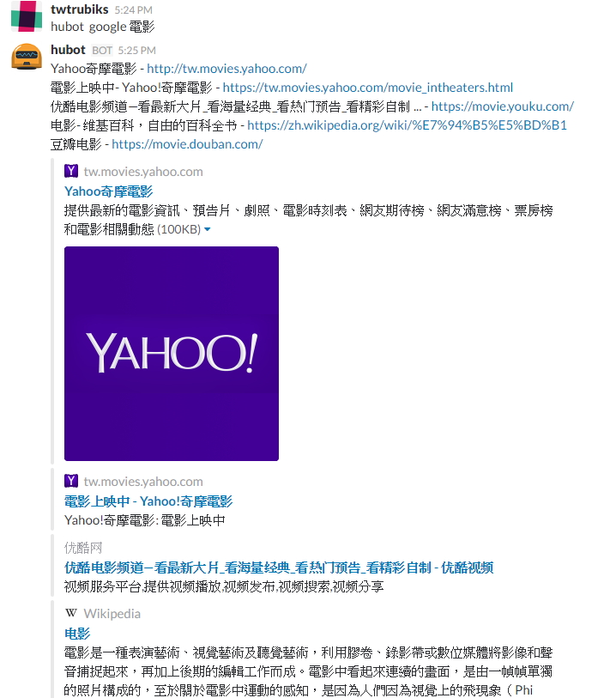Click the 5:24 PM message timestamp
Screen dimensions: 616x698
tap(134, 9)
